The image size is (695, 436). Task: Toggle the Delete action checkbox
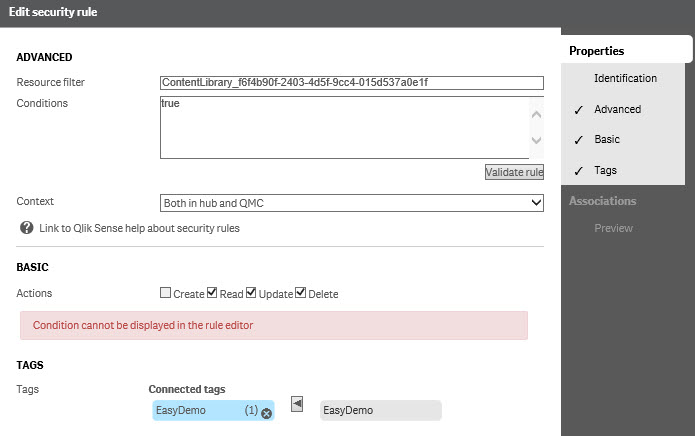click(x=301, y=292)
